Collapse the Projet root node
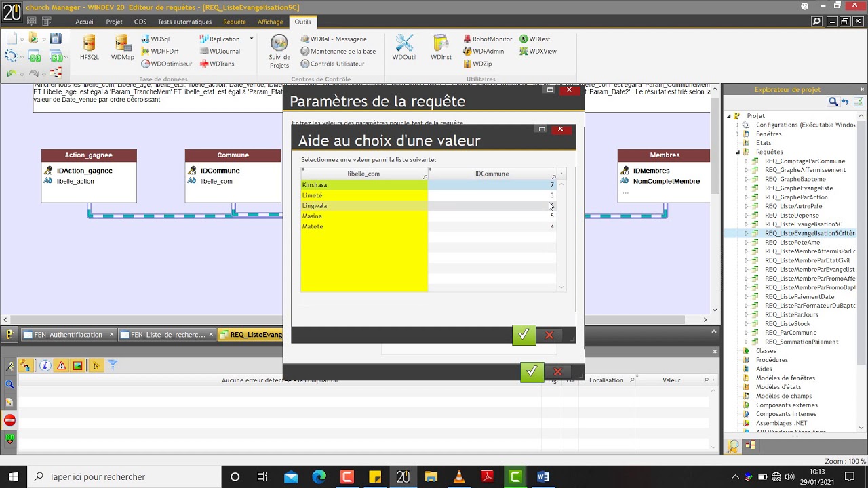The height and width of the screenshot is (488, 868). (729, 116)
